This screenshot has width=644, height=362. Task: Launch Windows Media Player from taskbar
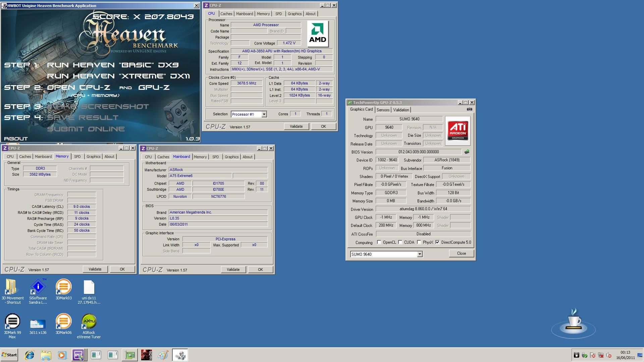tap(62, 355)
